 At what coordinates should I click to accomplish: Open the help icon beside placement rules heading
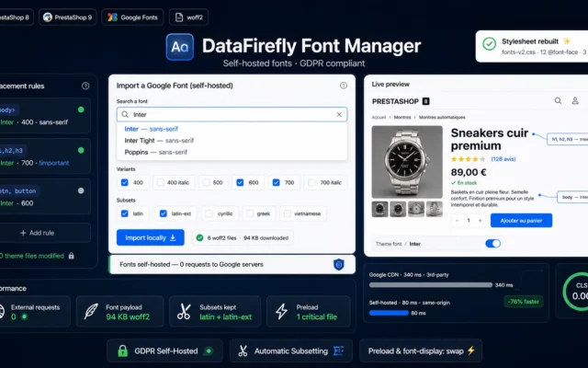85,86
